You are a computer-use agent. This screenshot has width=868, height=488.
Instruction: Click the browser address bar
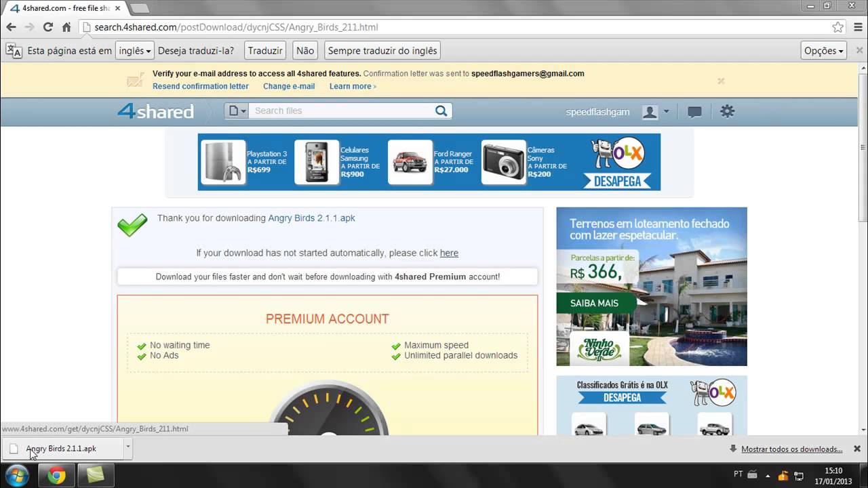tap(454, 27)
